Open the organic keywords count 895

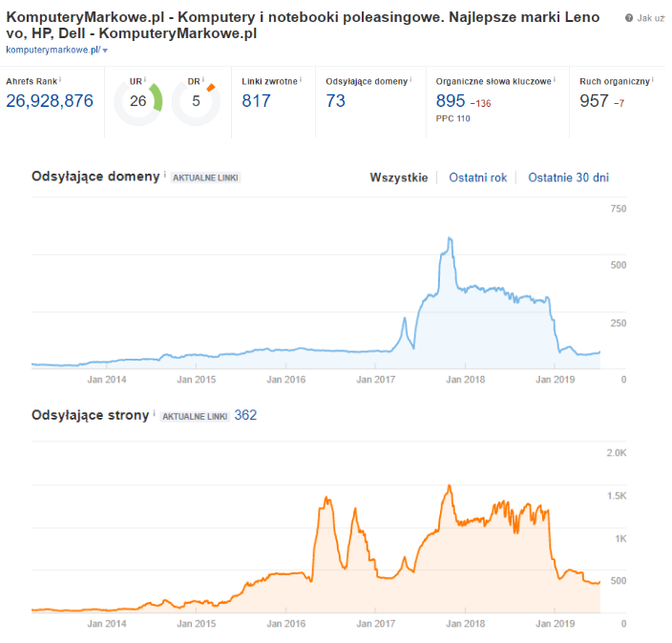click(x=451, y=101)
